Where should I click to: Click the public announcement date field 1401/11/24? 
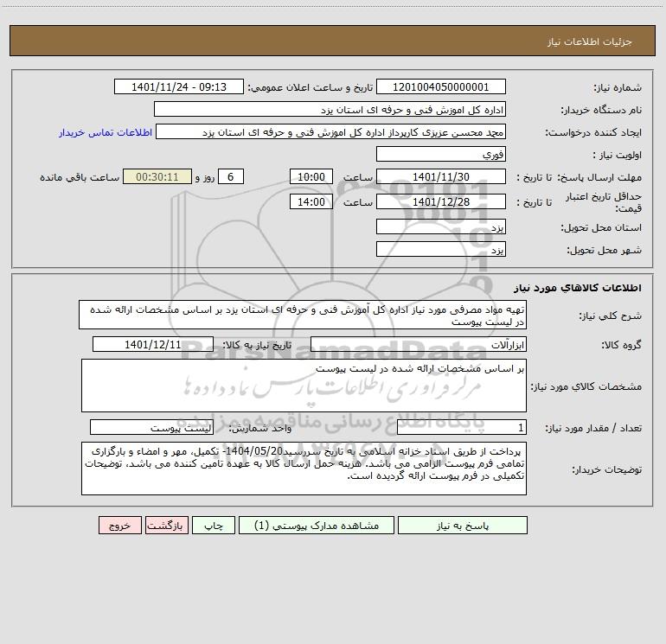pyautogui.click(x=179, y=87)
